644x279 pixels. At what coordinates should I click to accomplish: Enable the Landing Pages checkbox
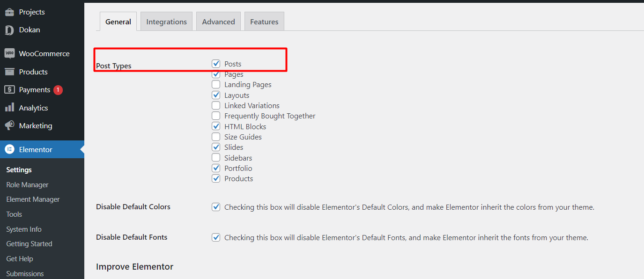tap(216, 84)
